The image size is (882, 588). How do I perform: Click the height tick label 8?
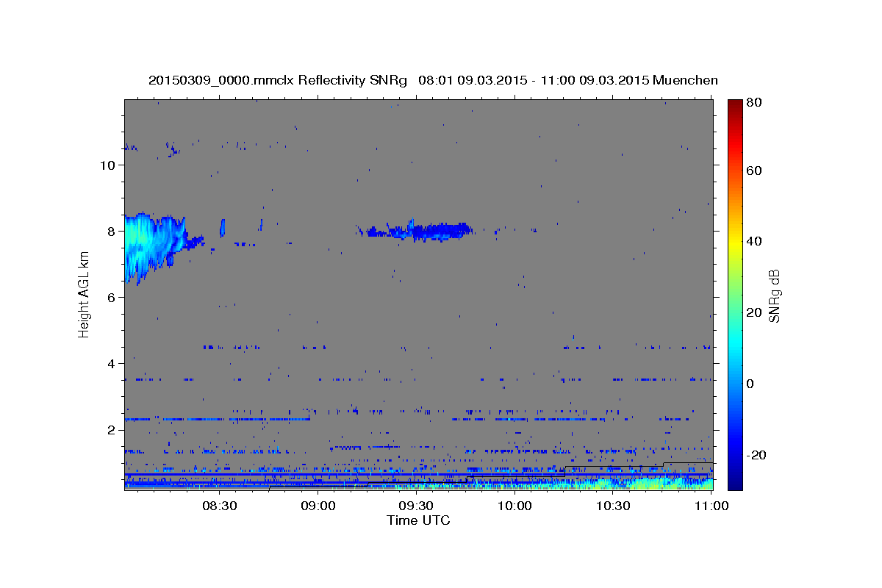[x=112, y=232]
